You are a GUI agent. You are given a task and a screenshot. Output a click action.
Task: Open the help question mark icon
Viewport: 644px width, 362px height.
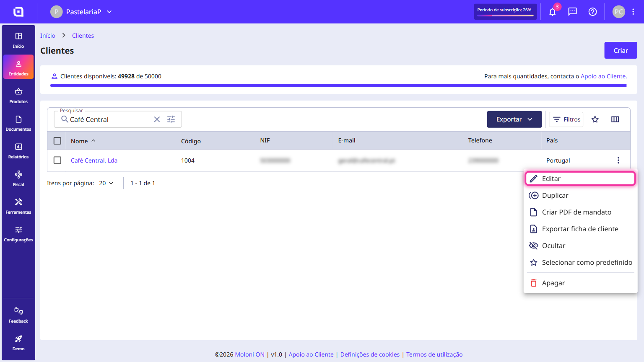click(x=593, y=12)
